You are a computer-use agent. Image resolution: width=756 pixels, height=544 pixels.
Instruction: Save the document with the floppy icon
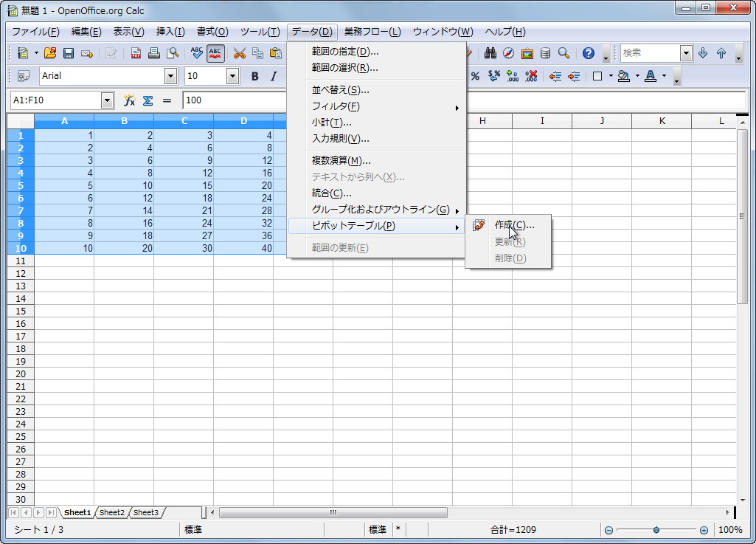point(69,53)
